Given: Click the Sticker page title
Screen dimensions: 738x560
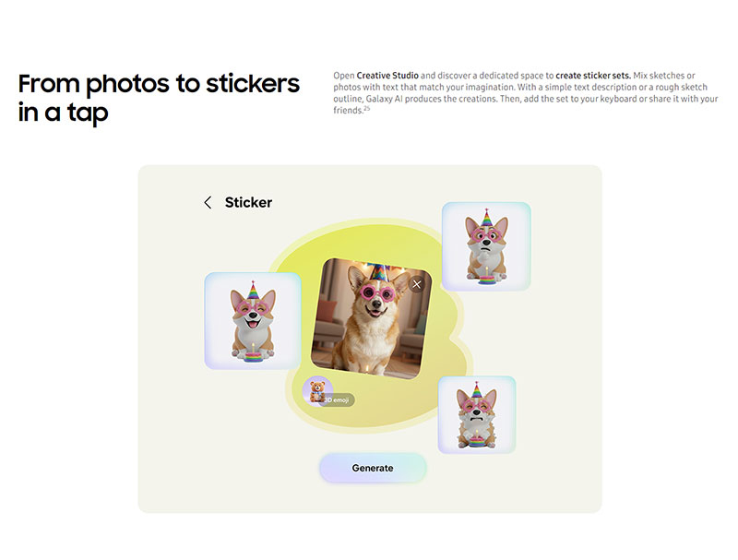Looking at the screenshot, I should pos(248,202).
